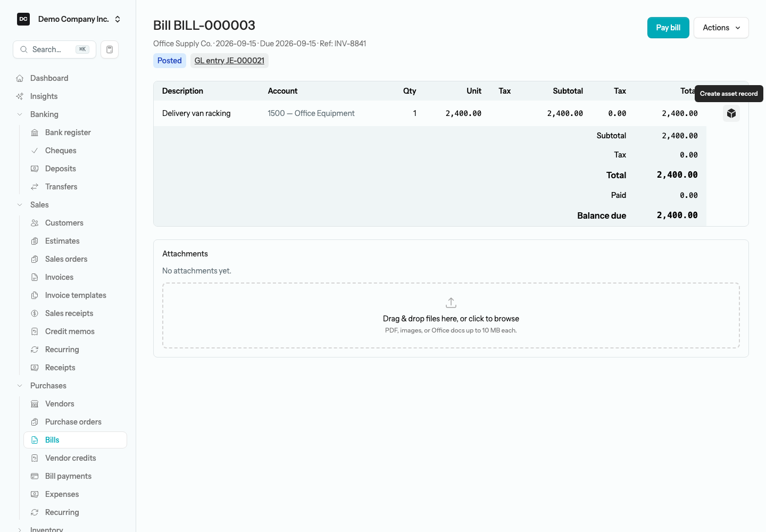Click the drag and drop file upload area

451,315
